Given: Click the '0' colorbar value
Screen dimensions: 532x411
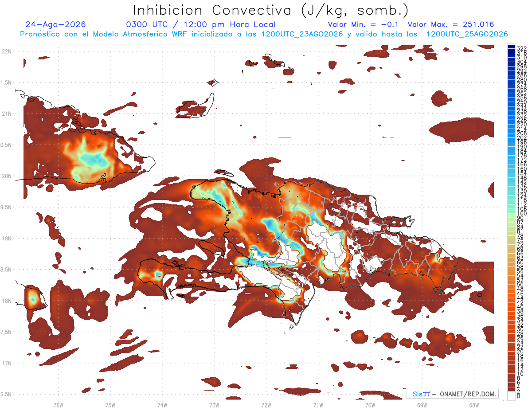Looking at the screenshot, I should click(x=519, y=396).
